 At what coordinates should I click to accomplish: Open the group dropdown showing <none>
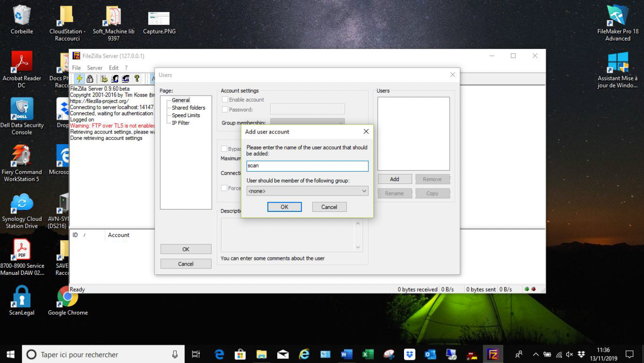tap(307, 191)
